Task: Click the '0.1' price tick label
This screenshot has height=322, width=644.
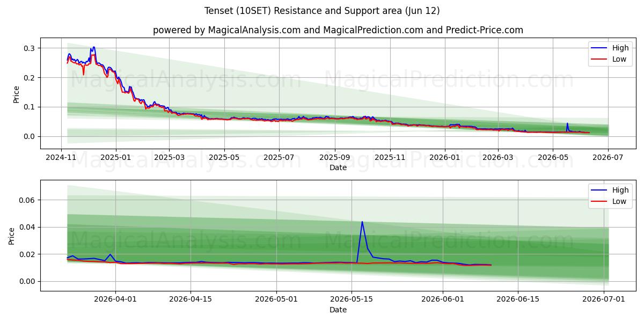Action: click(30, 107)
